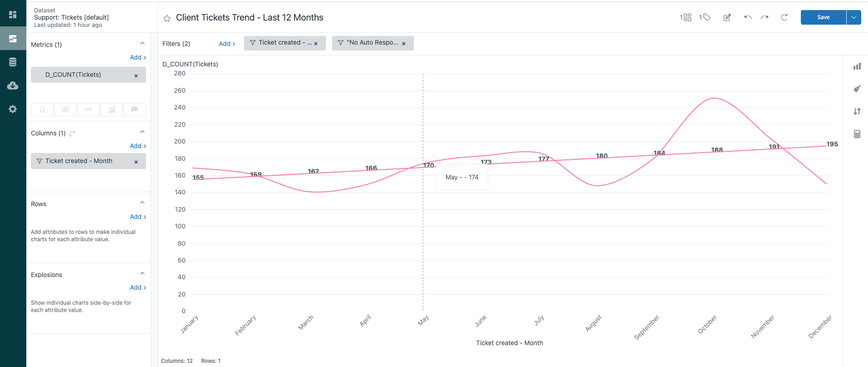Add a filter using the Filters Add link
This screenshot has width=868, height=367.
pos(225,43)
